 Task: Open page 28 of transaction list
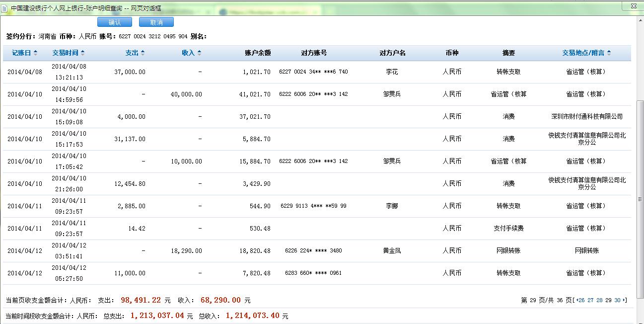click(599, 300)
